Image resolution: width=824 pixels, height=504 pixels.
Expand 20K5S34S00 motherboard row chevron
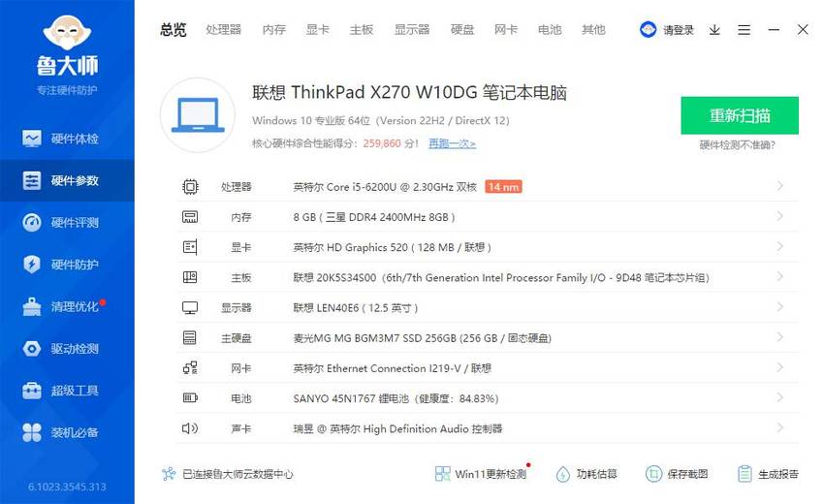pyautogui.click(x=779, y=276)
